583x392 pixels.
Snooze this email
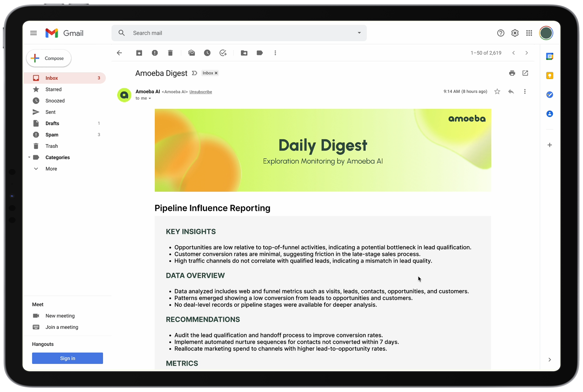point(207,53)
